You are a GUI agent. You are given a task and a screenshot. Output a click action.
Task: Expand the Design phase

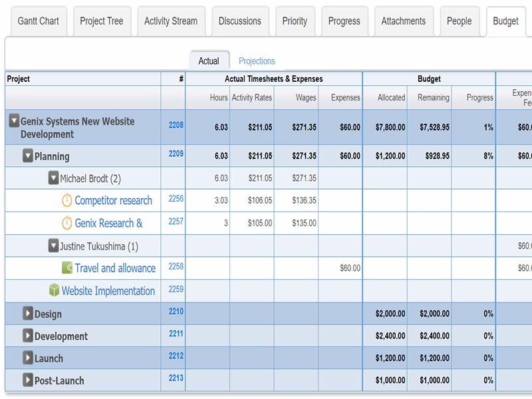tap(27, 313)
